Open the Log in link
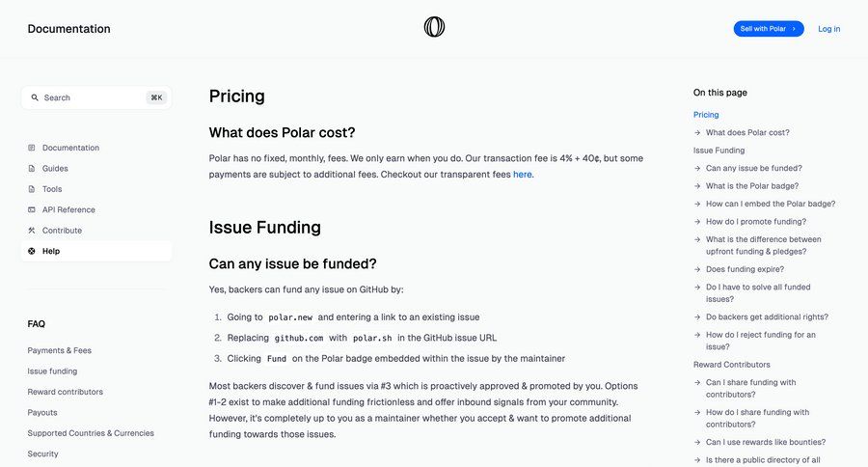868x467 pixels. (x=828, y=29)
